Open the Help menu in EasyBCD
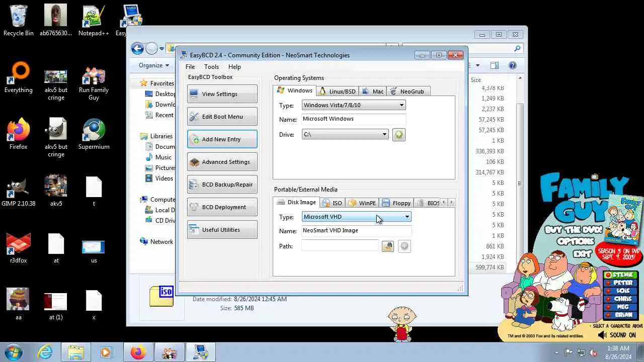The width and height of the screenshot is (644, 362). (x=234, y=67)
